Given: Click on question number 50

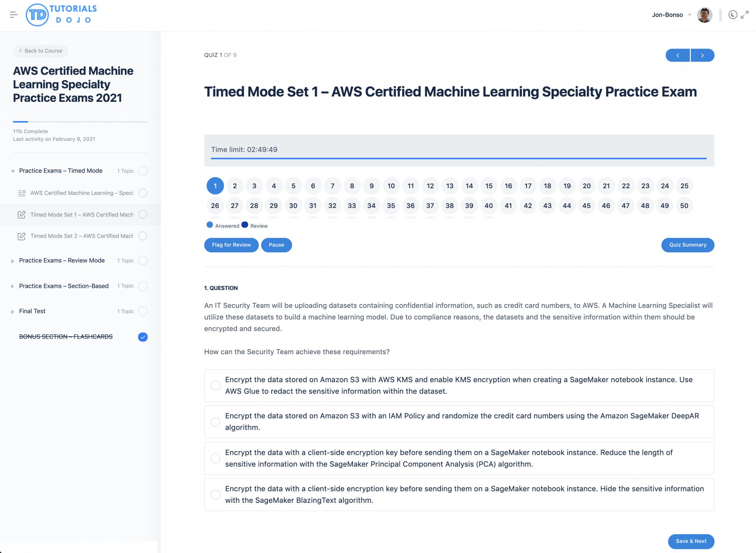Looking at the screenshot, I should 684,205.
